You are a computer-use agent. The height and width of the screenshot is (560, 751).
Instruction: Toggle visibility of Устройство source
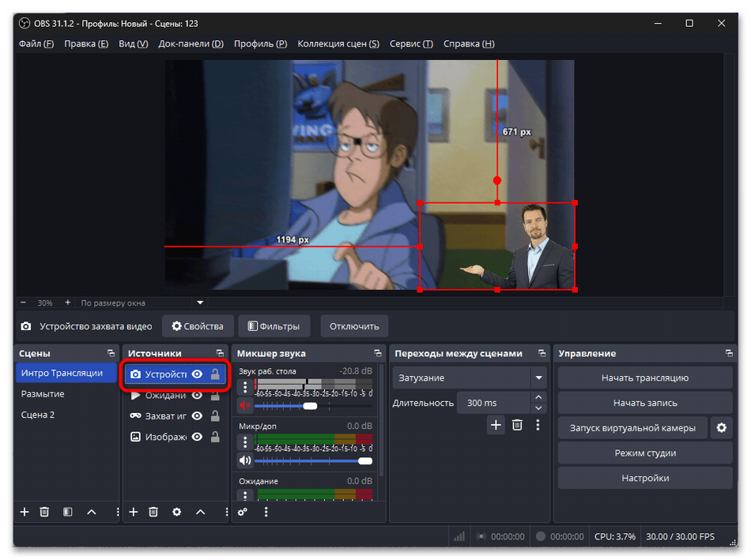tap(198, 374)
